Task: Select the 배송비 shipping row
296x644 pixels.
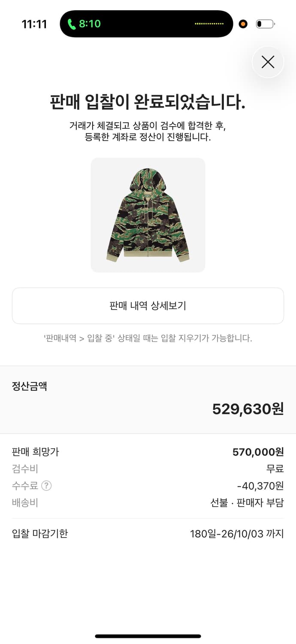Action: point(148,503)
